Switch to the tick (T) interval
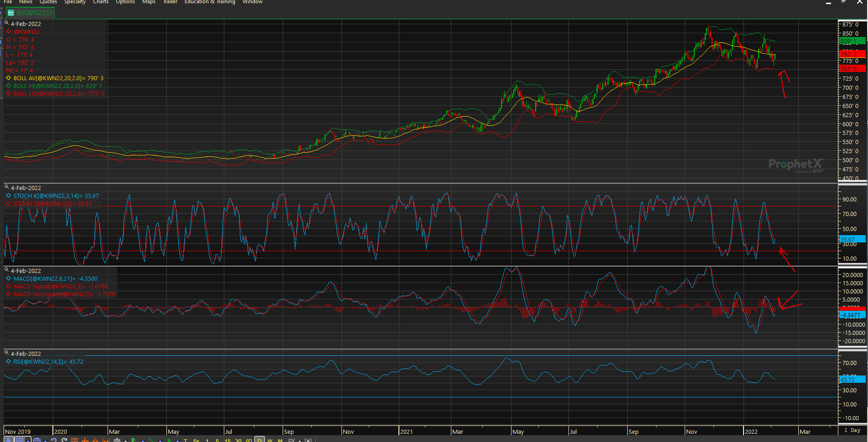Viewport: 868px width, 442px height. tap(186, 440)
